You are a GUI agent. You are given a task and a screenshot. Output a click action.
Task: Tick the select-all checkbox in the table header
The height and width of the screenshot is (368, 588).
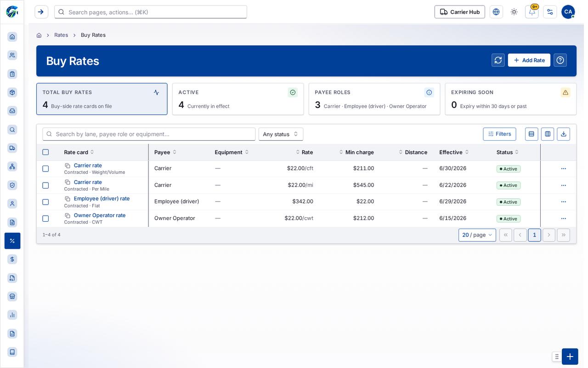point(45,152)
